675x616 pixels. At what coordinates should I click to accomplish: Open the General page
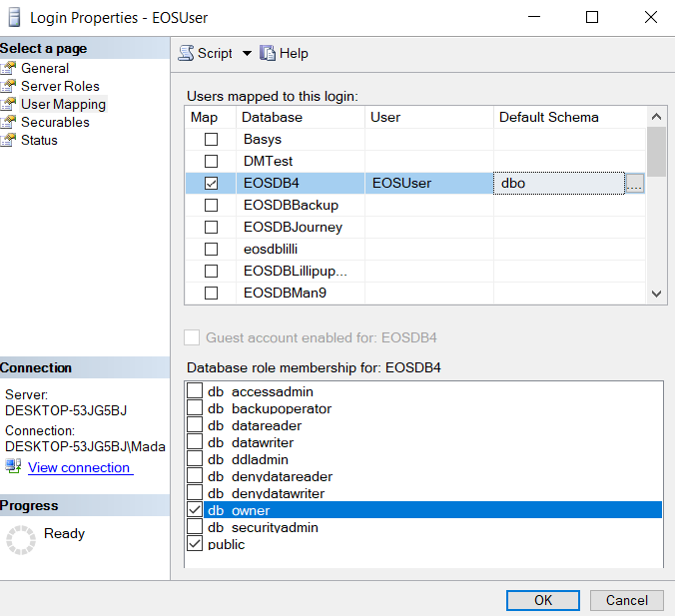click(45, 68)
